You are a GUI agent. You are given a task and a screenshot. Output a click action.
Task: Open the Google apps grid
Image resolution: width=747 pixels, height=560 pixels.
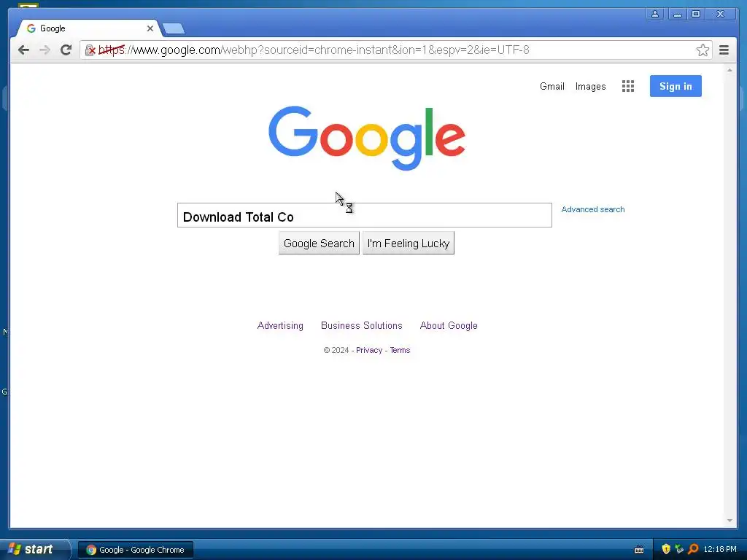(628, 86)
